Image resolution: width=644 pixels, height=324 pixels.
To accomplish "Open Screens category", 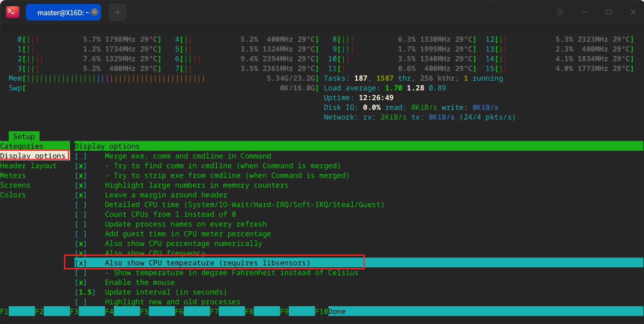I will coord(15,185).
